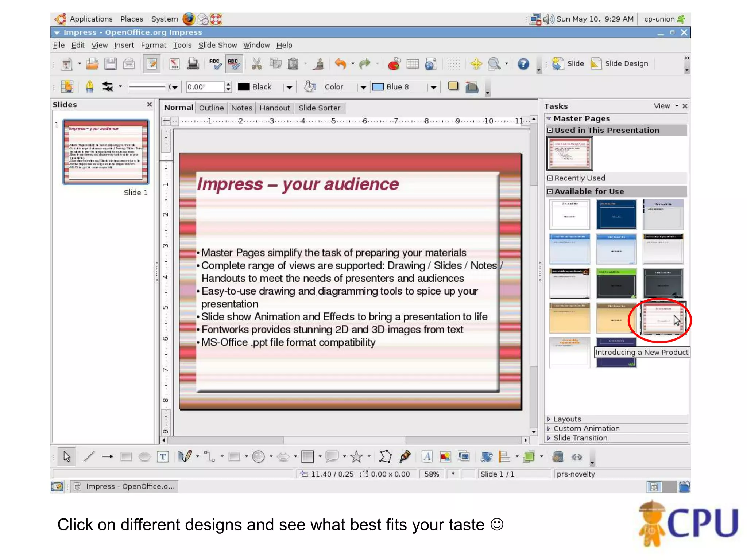Image resolution: width=747 pixels, height=560 pixels.
Task: Insert a chart with the chart icon
Action: pyautogui.click(x=394, y=64)
